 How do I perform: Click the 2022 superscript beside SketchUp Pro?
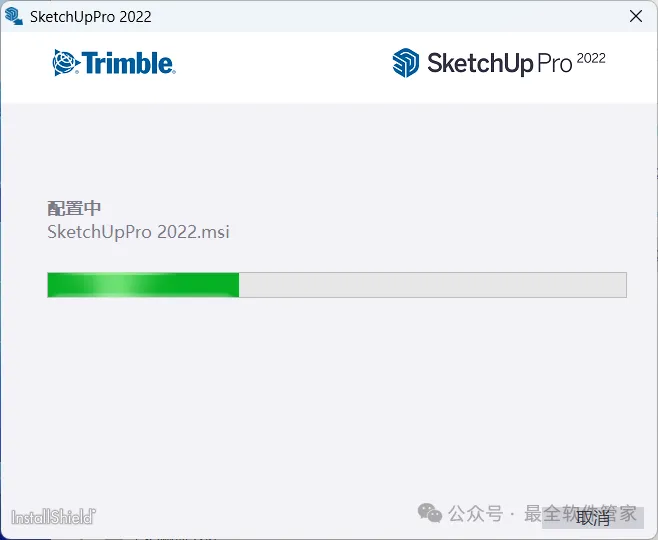point(591,58)
